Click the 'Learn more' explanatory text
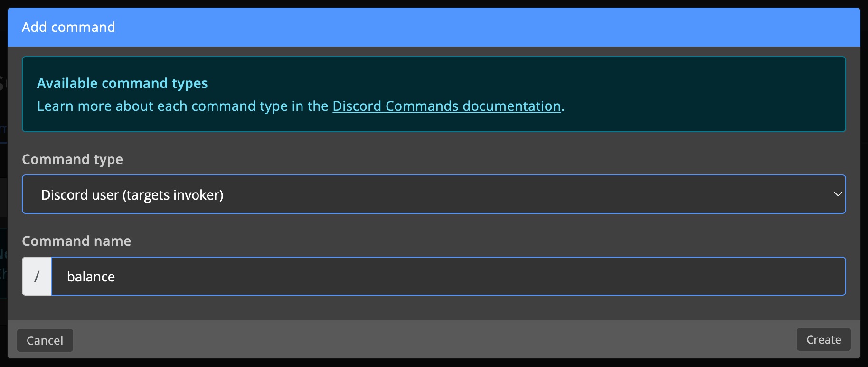Screen dimensions: 868x367 coord(180,106)
